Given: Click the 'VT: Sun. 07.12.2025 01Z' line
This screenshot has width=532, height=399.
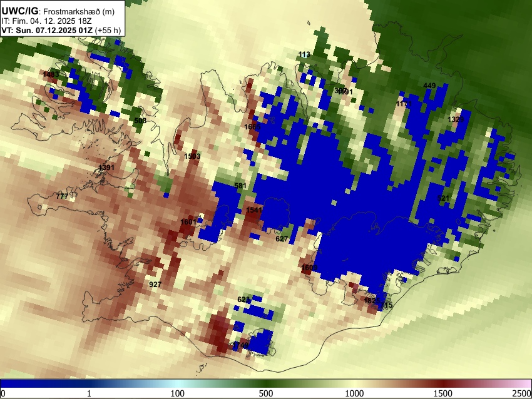Looking at the screenshot, I should coord(47,30).
